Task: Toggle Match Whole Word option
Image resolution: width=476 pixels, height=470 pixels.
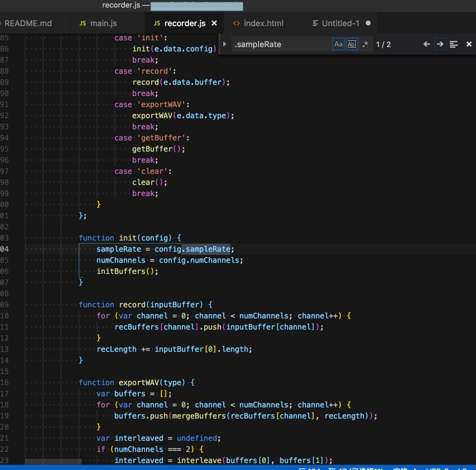Action: (352, 45)
